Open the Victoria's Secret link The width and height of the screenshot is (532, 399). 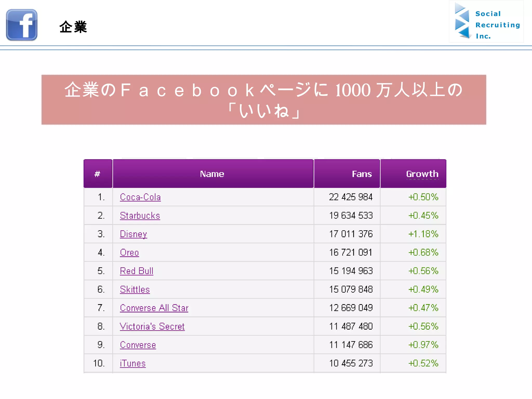tap(152, 326)
